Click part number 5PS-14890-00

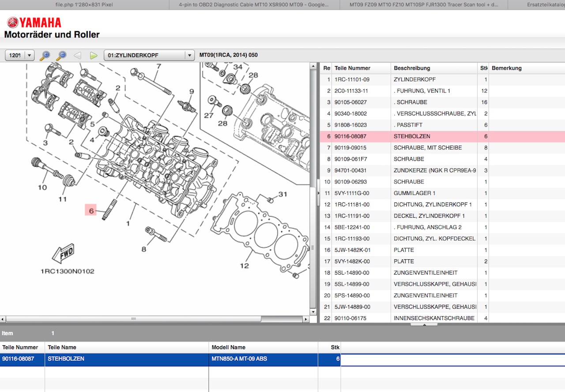click(352, 295)
